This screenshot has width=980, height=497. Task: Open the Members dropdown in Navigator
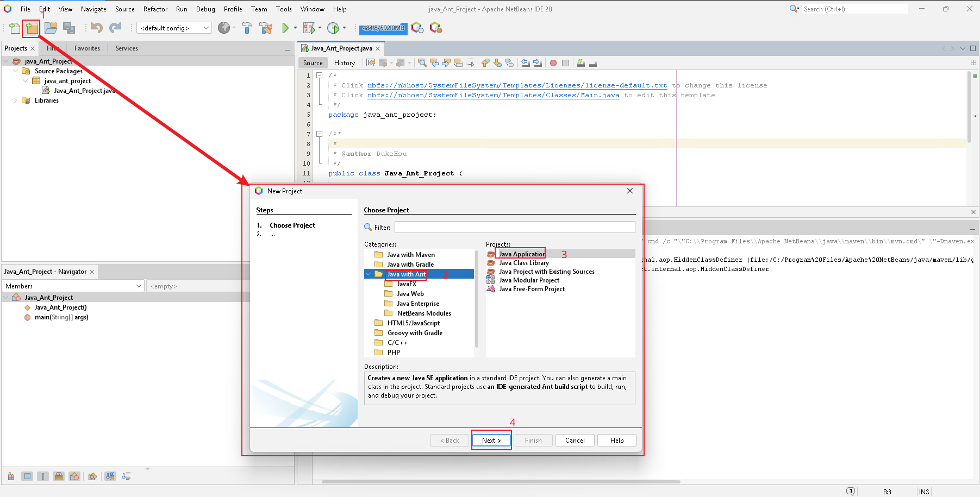(x=73, y=286)
